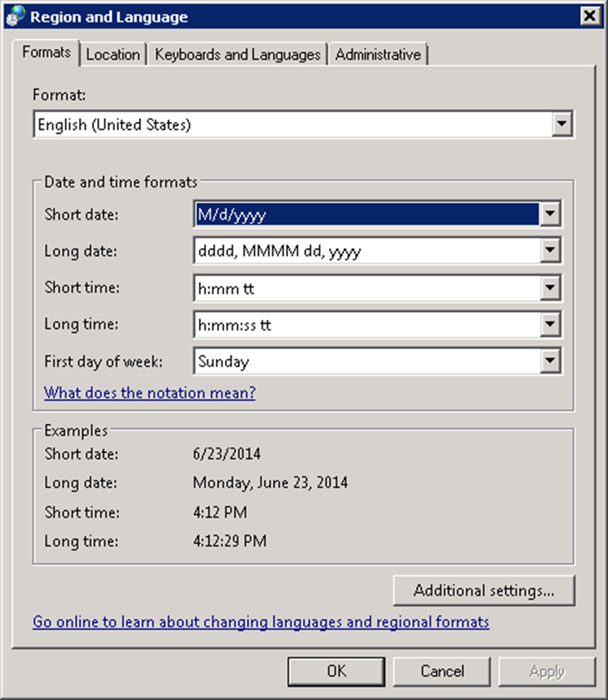Image resolution: width=608 pixels, height=700 pixels.
Task: Click the dddd, MMMM dd, yyyy field
Action: click(x=367, y=251)
